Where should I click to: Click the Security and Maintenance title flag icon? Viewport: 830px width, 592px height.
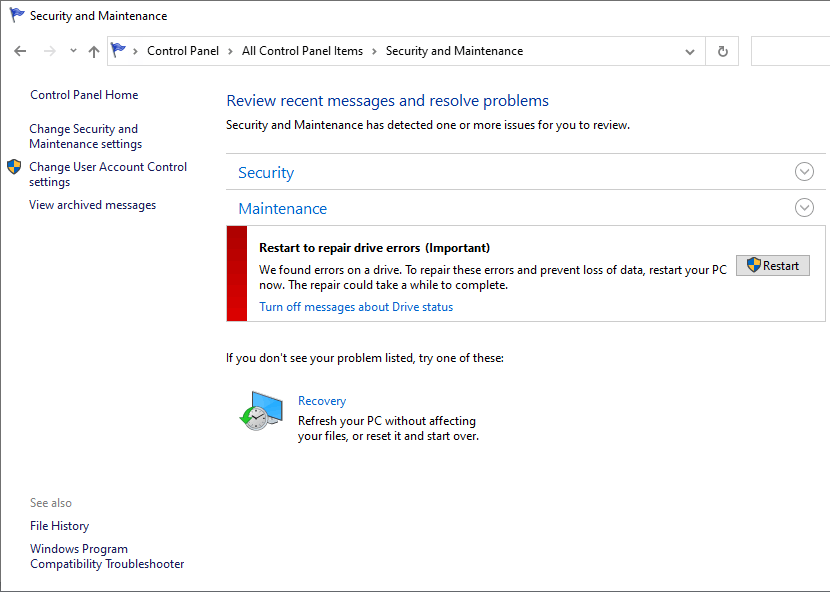(16, 16)
